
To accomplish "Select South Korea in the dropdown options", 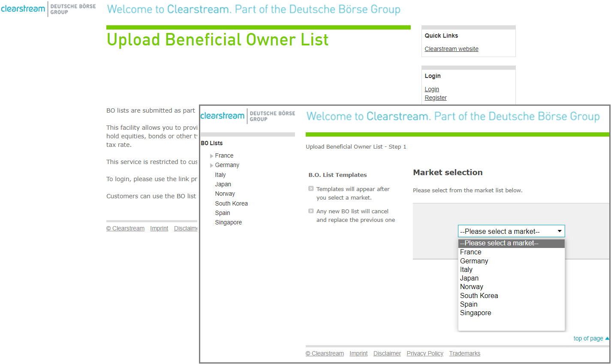I will pos(479,296).
